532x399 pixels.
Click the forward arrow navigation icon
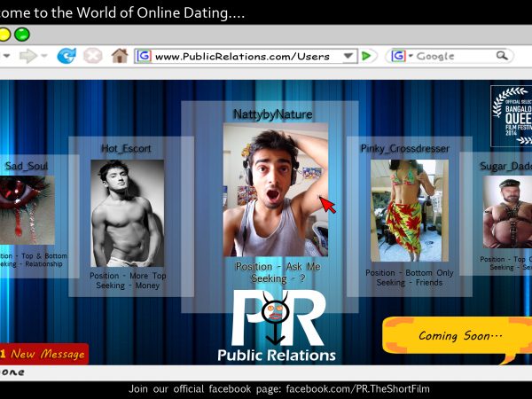[27, 56]
